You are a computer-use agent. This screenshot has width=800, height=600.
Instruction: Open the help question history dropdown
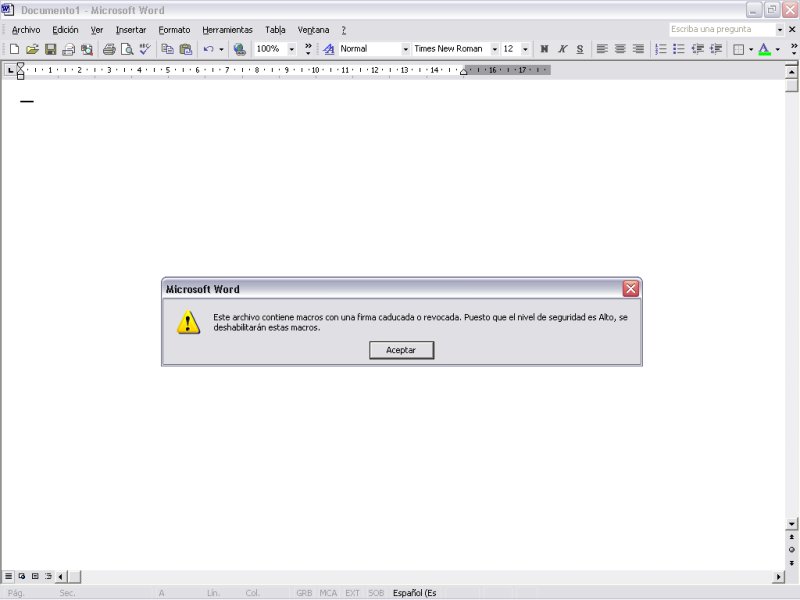[x=779, y=30]
